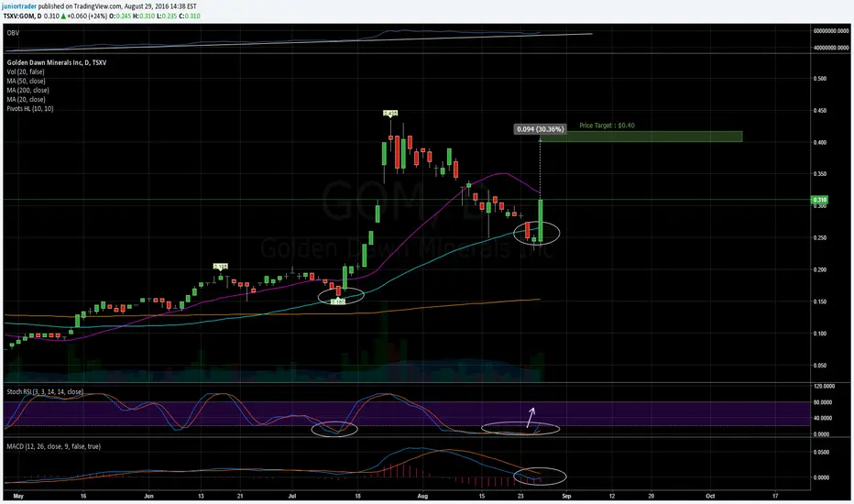Click Sep on the date axis
Viewport: 854px width, 504px height.
point(566,497)
